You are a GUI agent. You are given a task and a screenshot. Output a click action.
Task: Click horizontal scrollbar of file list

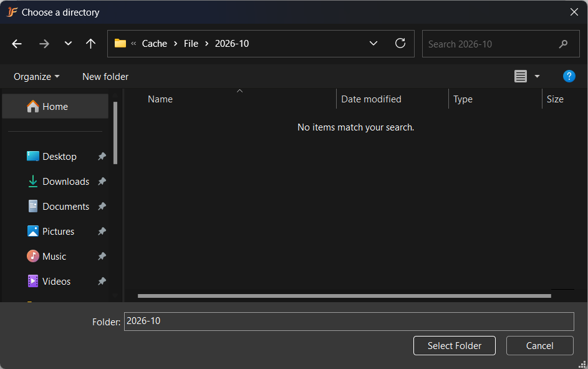[x=344, y=296]
